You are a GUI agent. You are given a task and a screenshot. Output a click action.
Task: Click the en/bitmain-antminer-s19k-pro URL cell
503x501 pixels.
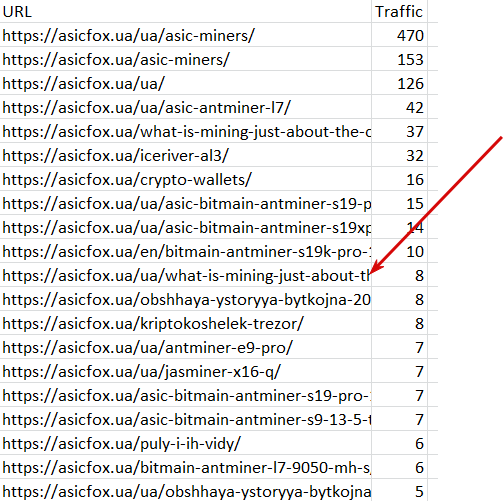pos(186,251)
